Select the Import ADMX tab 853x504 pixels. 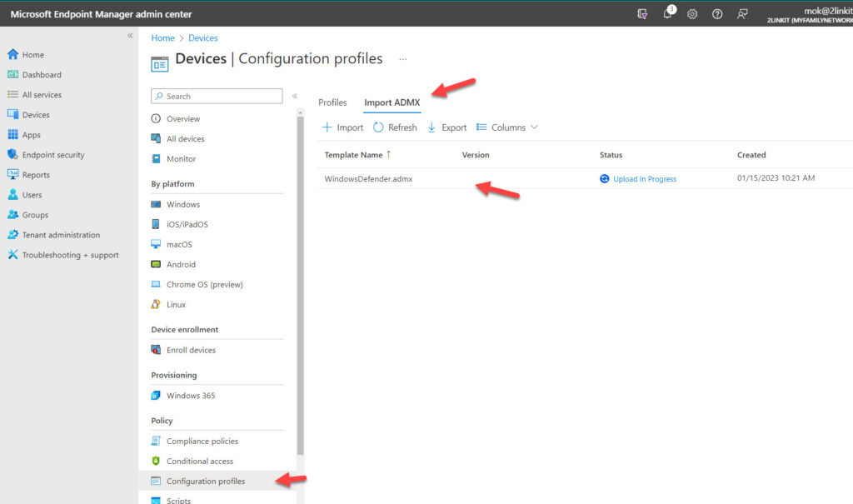point(392,102)
